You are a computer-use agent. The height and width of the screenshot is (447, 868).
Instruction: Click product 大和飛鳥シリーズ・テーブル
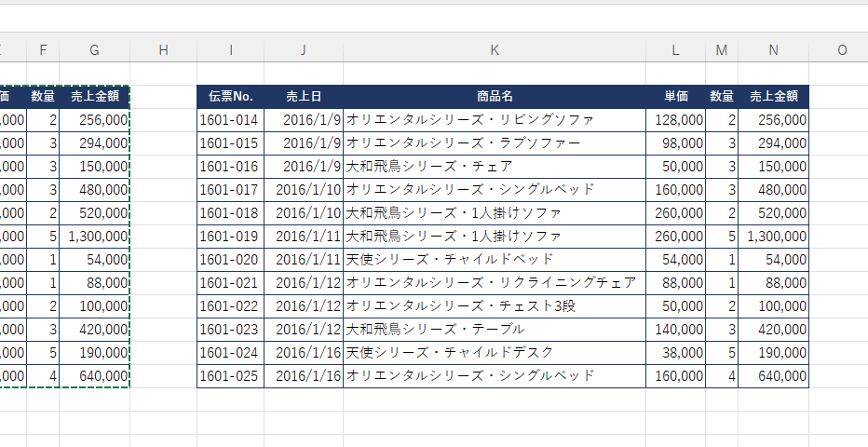click(x=495, y=329)
